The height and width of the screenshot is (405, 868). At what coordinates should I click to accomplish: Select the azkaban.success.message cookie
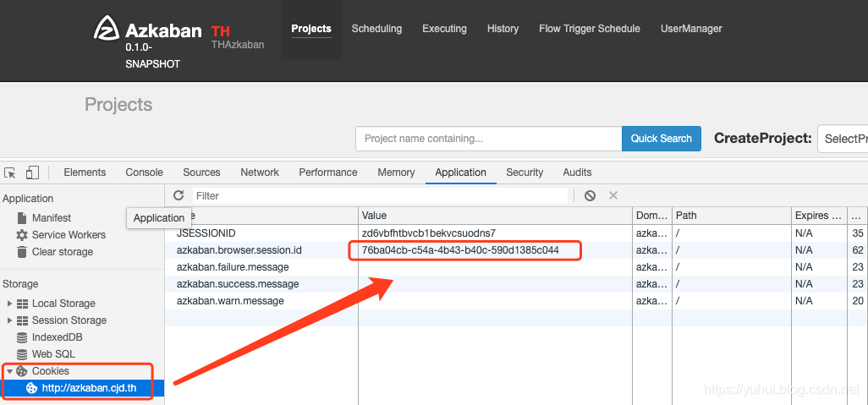pos(516,284)
